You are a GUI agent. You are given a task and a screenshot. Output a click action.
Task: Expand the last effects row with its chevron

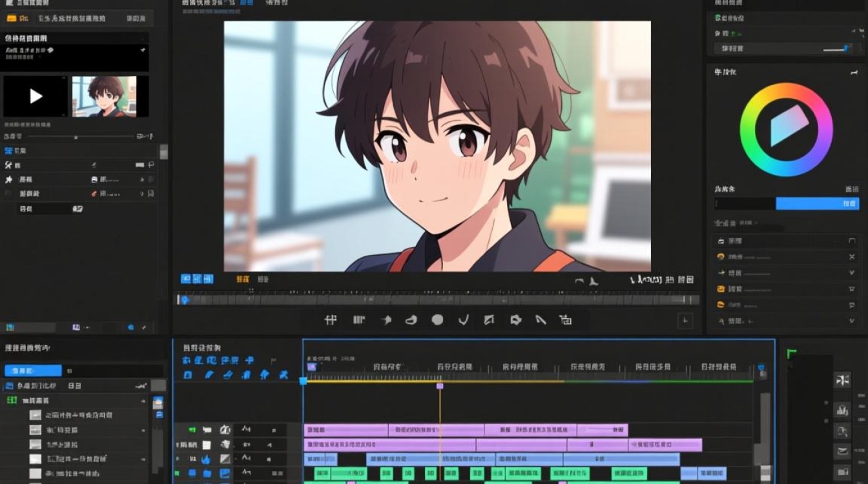(852, 321)
